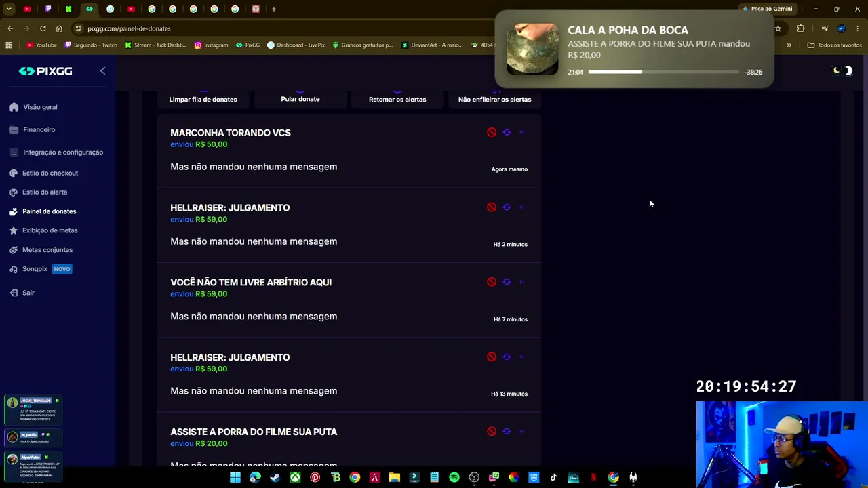Replay the VOCÊ NÃO TEM LIVRE ARBÍTRIO alert
This screenshot has height=488, width=868.
point(507,282)
